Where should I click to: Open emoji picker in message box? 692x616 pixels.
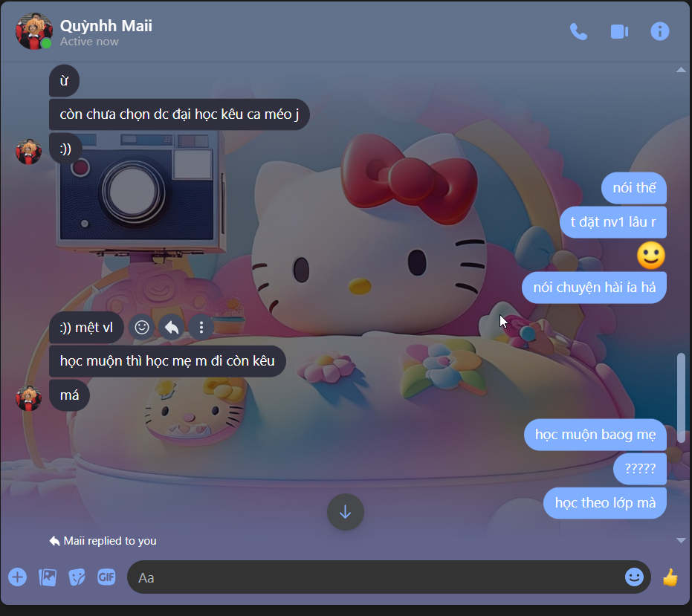point(634,577)
